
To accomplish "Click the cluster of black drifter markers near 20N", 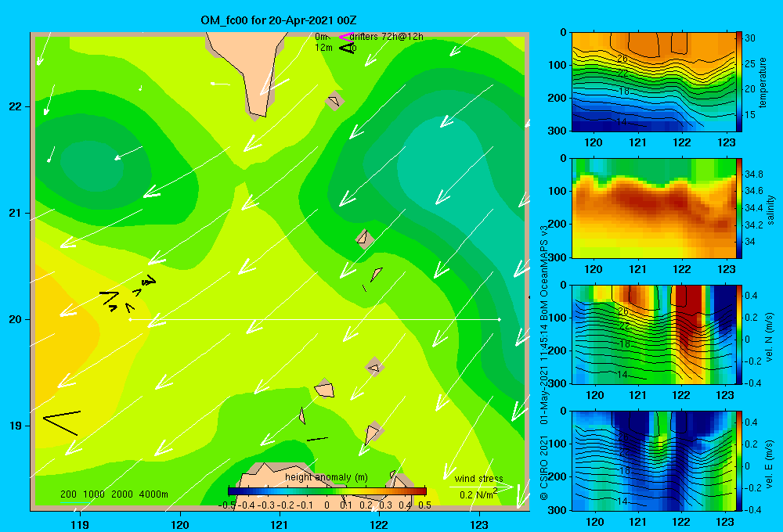I will 128,294.
